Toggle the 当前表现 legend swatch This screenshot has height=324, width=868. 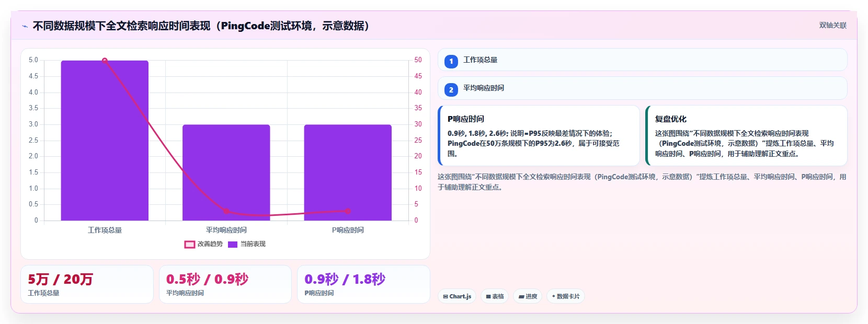tap(233, 244)
